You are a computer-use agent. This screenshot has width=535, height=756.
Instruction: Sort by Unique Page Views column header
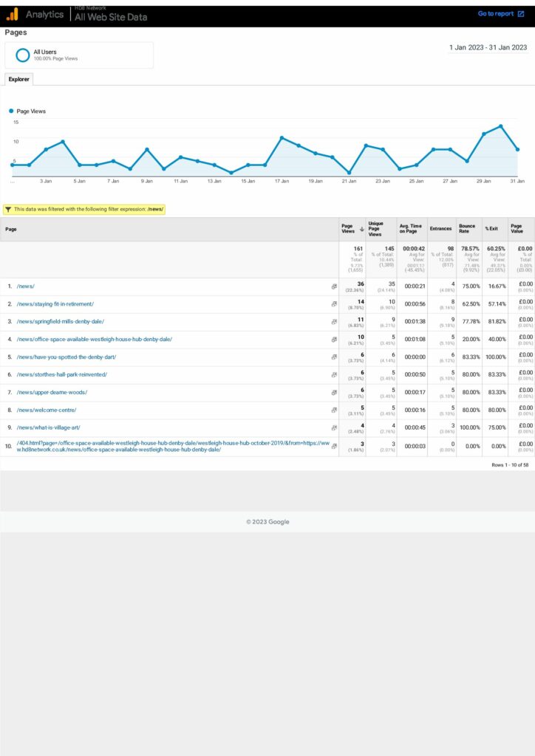coord(375,229)
